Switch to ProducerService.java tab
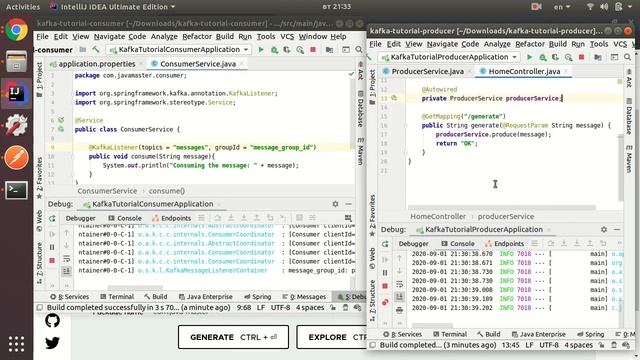The image size is (640, 360). coord(427,71)
